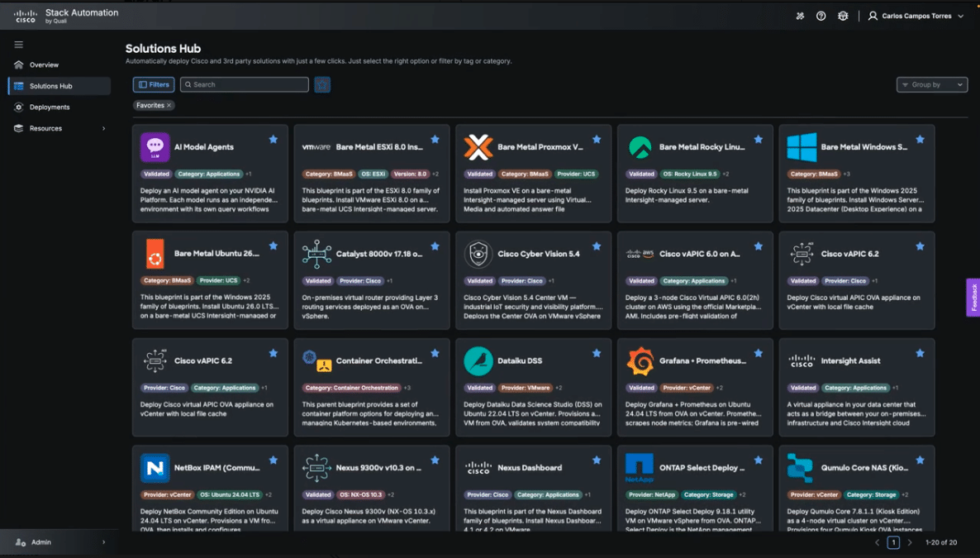Click the Dataiku DSS bird logo
This screenshot has height=558, width=980.
(478, 361)
